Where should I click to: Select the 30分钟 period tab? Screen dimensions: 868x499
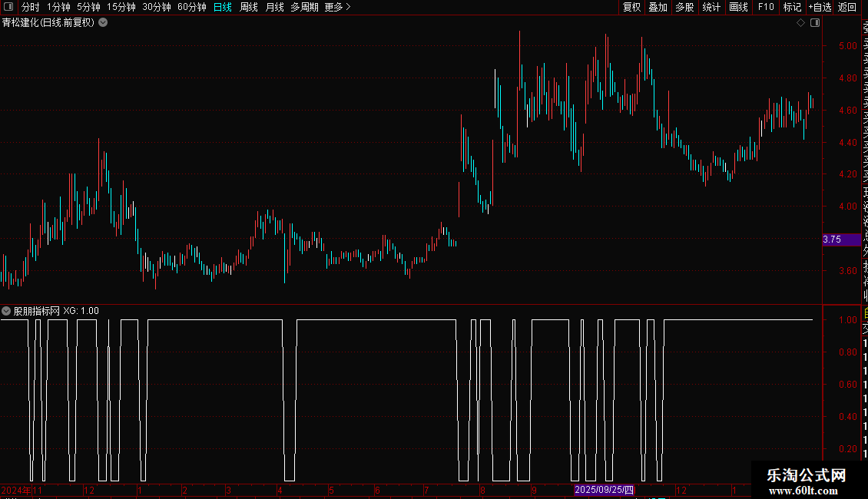[x=157, y=7]
